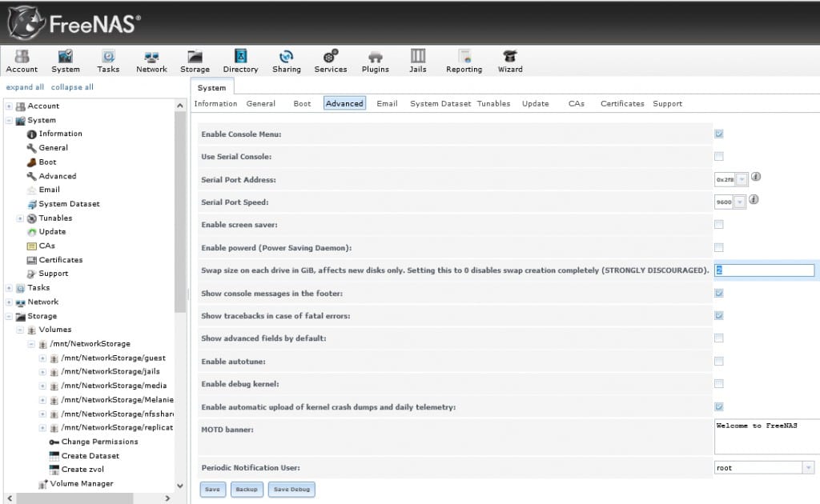Switch to the General tab
Screen dimensions: 820x504
tap(260, 103)
